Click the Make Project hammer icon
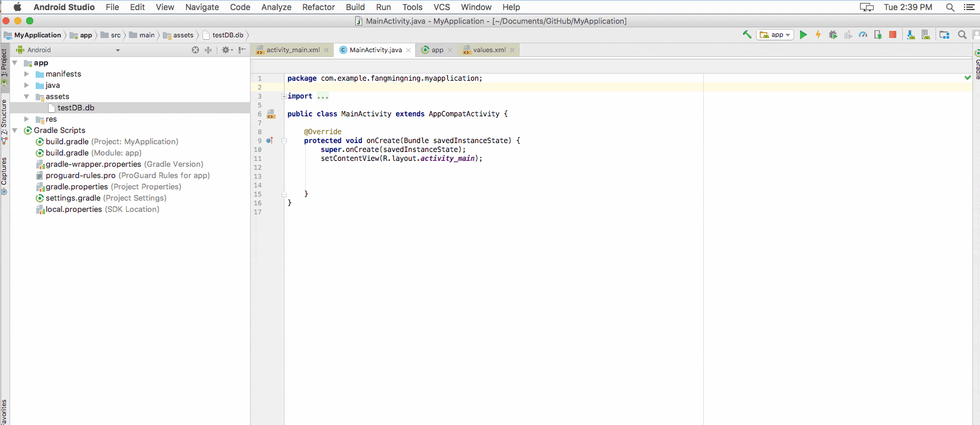This screenshot has width=980, height=425. [747, 35]
